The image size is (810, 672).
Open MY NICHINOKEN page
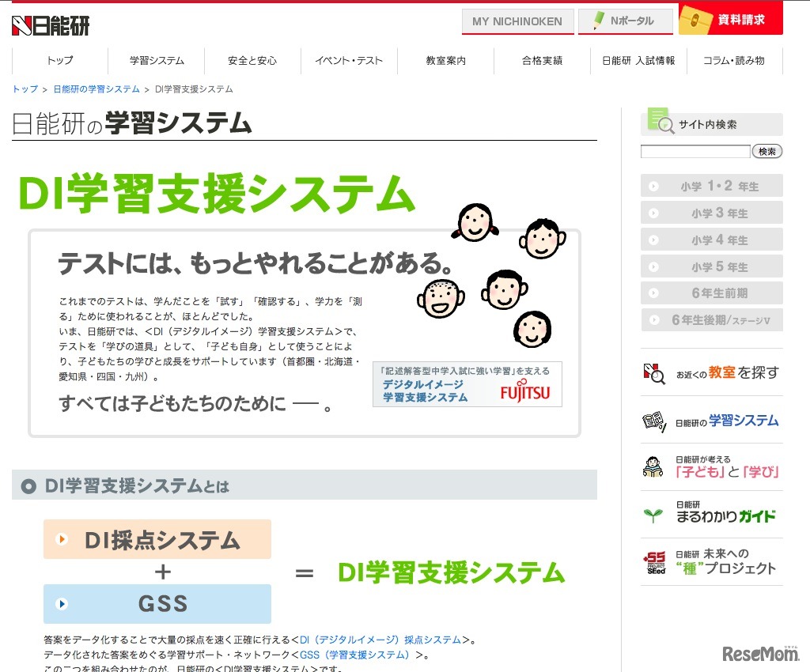517,21
